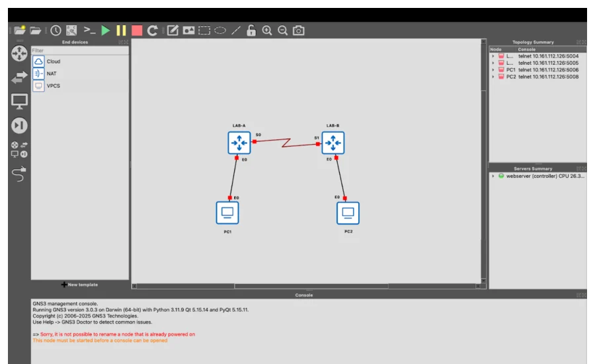Screen dimensions: 595x364
Task: Select telnet 10.161.112.126:5008 row
Action: point(548,77)
